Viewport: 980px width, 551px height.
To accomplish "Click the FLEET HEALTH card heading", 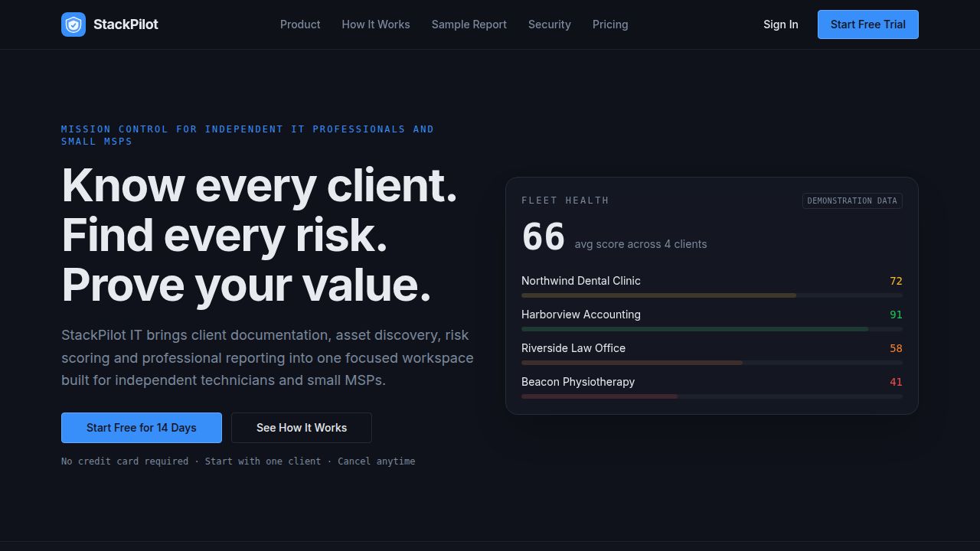I will (x=565, y=201).
